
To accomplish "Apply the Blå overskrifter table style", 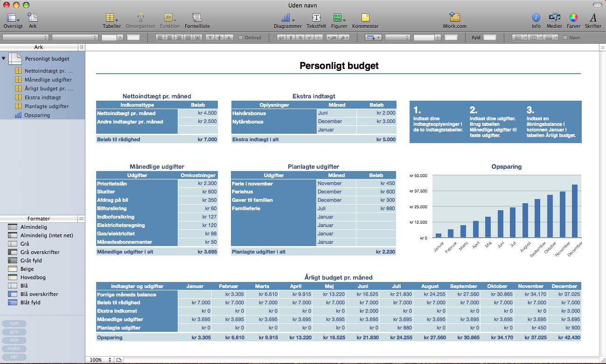I will 39,294.
